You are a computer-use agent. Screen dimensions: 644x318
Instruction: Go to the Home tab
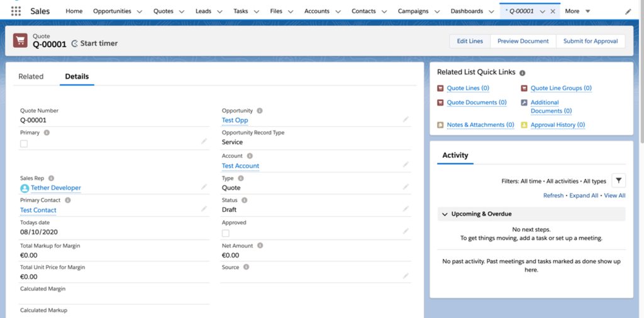coord(74,11)
